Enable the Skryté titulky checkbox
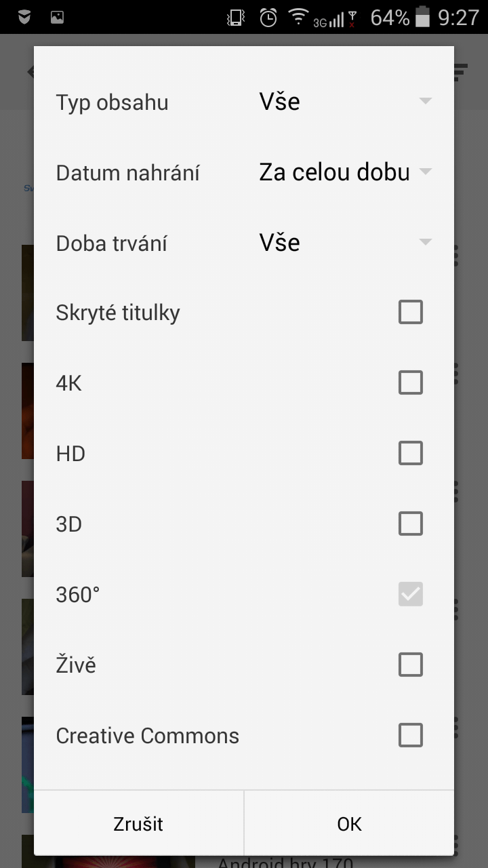Screen dimensions: 488x868 411,313
